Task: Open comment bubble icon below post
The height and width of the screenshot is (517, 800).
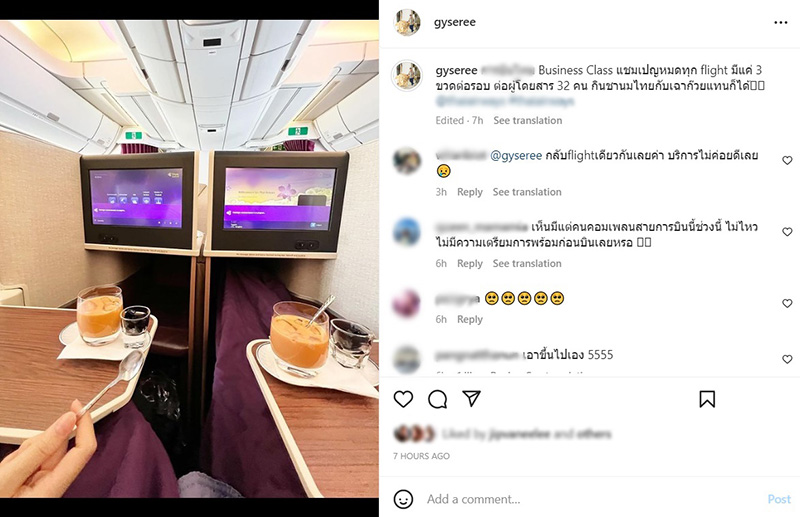Action: click(x=438, y=399)
